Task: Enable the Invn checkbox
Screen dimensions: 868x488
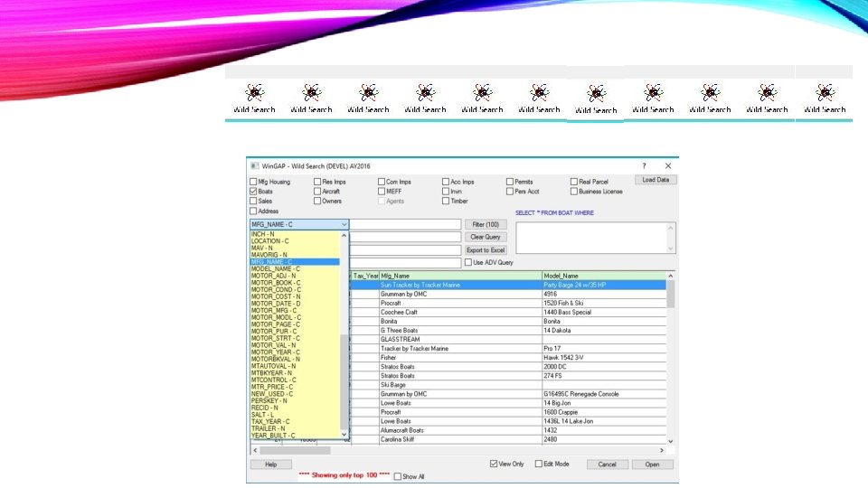Action: [446, 192]
